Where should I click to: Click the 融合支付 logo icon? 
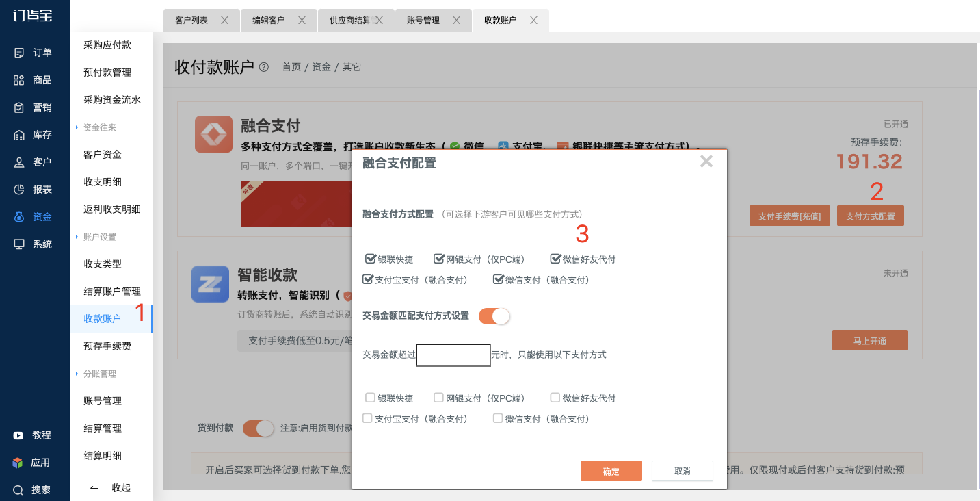[213, 134]
